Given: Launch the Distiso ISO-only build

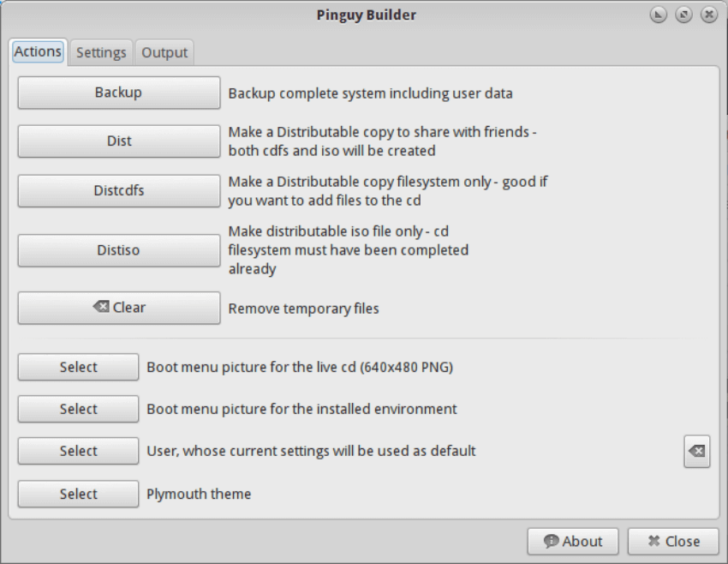Looking at the screenshot, I should [119, 250].
